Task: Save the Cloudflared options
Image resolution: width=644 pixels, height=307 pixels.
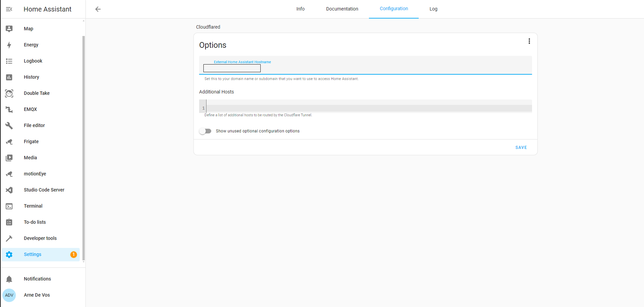Action: click(x=521, y=147)
